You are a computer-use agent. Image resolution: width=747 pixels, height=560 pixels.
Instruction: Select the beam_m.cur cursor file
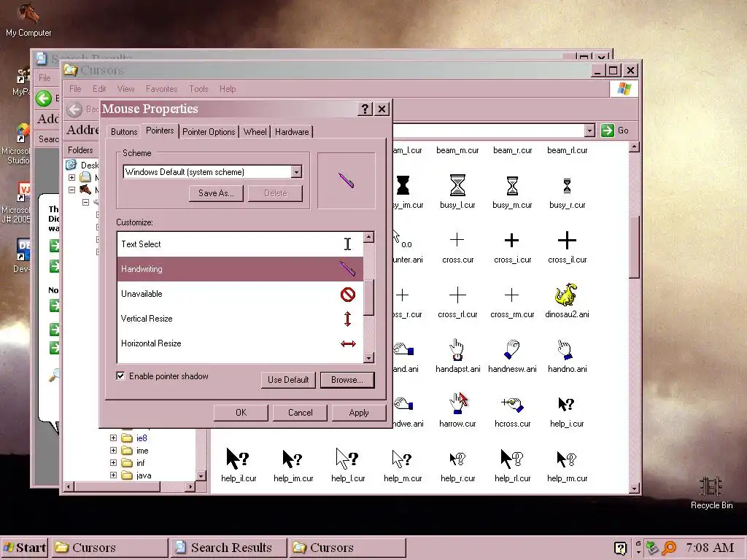457,150
